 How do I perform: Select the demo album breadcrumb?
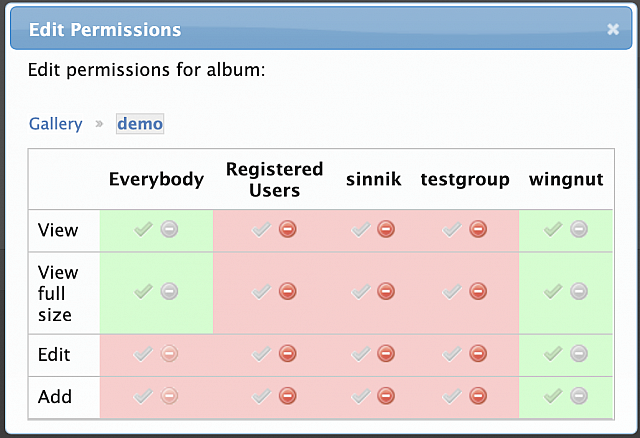point(140,123)
